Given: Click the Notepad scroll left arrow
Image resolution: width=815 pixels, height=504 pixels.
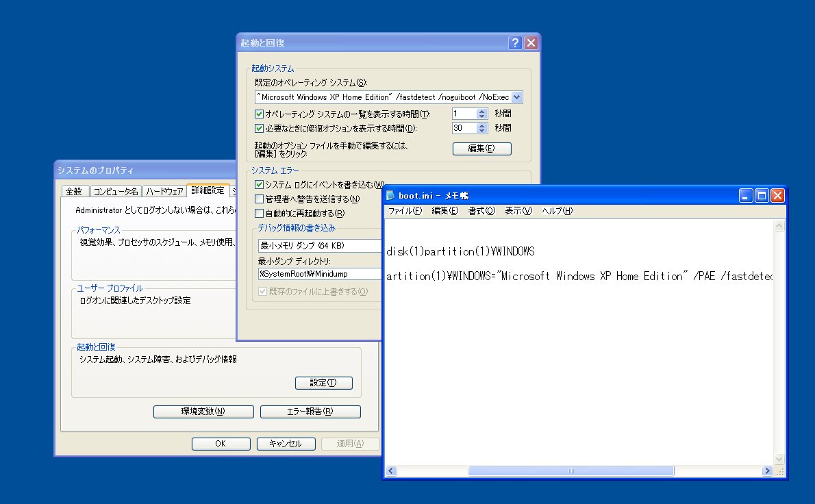Looking at the screenshot, I should (x=391, y=470).
